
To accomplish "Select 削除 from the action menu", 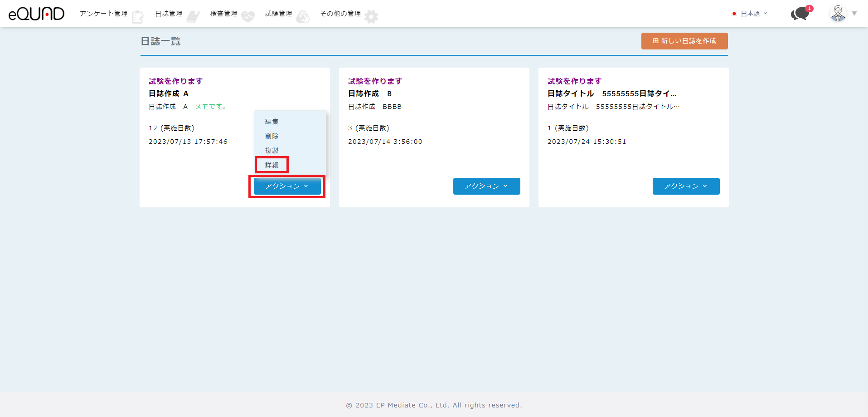I will tap(272, 136).
